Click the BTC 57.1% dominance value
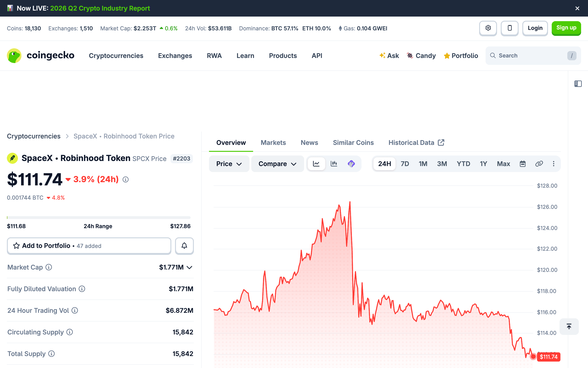The image size is (588, 368). pyautogui.click(x=285, y=29)
